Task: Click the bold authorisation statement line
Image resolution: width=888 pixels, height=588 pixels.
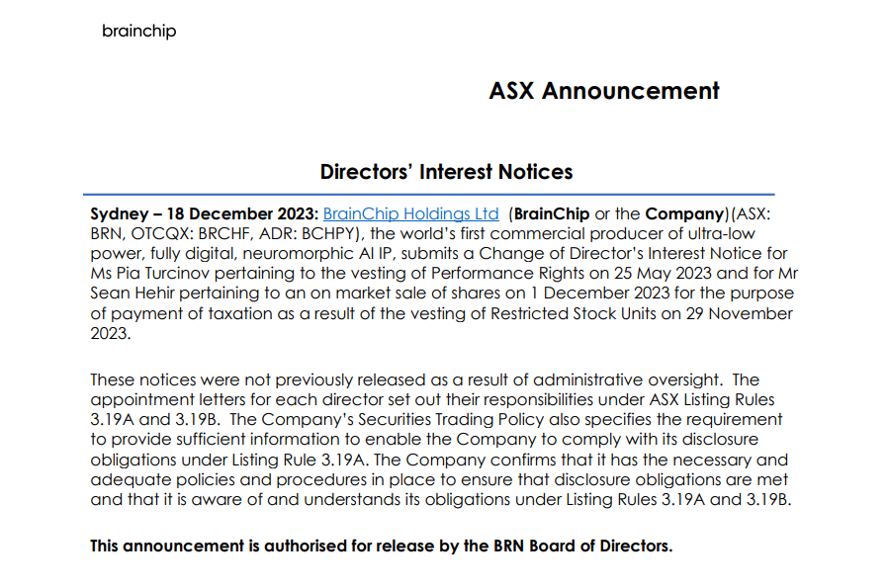Action: 381,546
